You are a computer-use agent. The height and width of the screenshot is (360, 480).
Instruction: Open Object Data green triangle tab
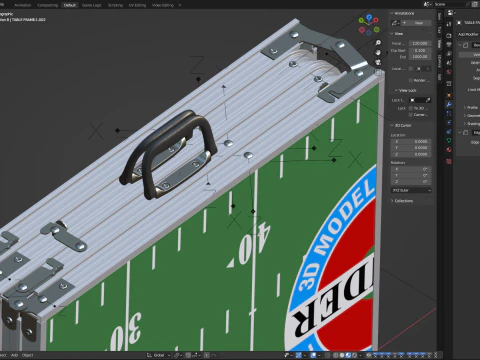point(449,141)
